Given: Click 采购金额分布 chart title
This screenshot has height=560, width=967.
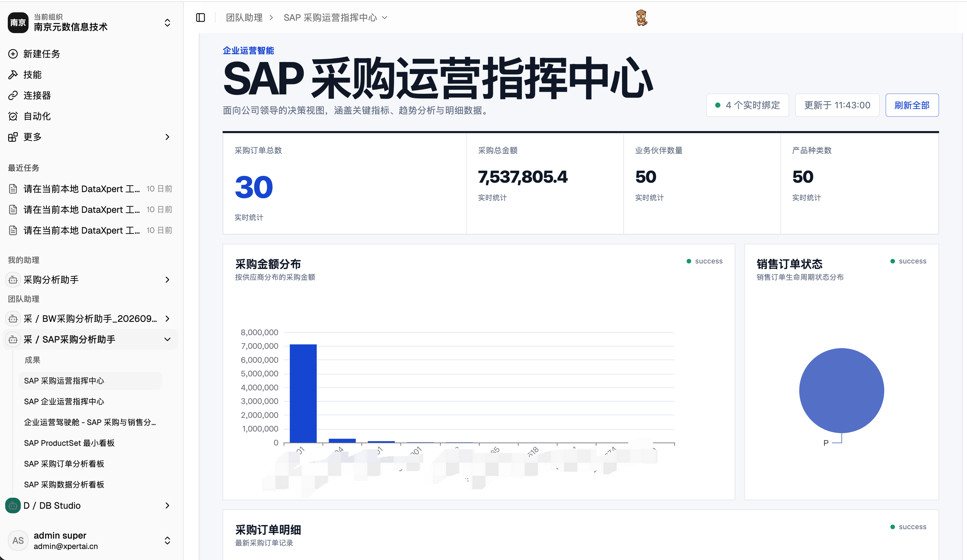Looking at the screenshot, I should point(268,264).
